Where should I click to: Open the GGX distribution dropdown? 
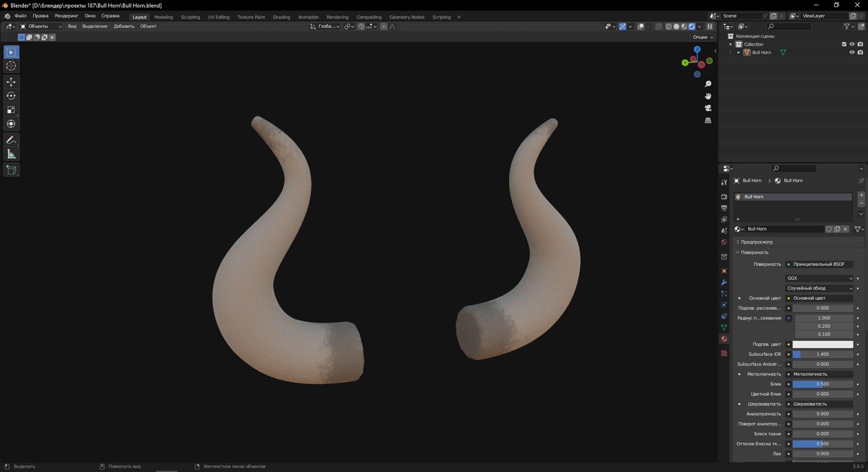pos(819,278)
